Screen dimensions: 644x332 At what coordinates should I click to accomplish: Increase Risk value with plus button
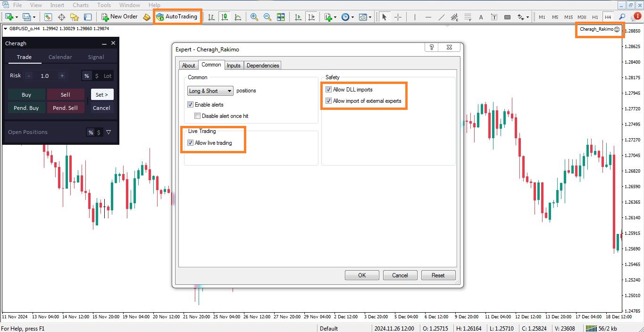point(62,76)
